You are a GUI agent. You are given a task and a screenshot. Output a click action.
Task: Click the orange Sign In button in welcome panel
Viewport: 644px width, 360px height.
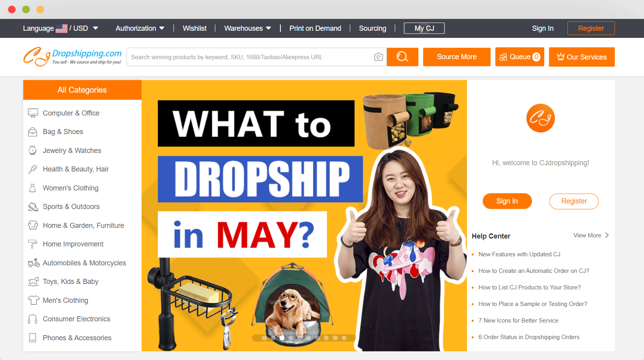507,201
